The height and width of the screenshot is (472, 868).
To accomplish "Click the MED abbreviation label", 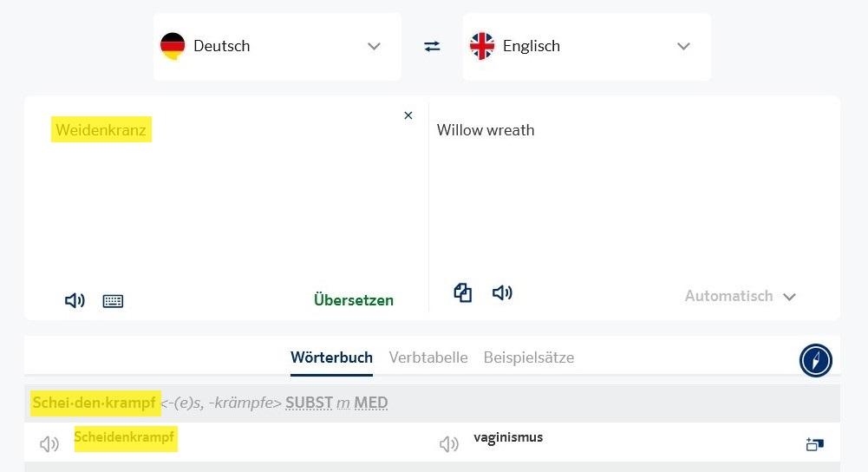I will tap(371, 403).
